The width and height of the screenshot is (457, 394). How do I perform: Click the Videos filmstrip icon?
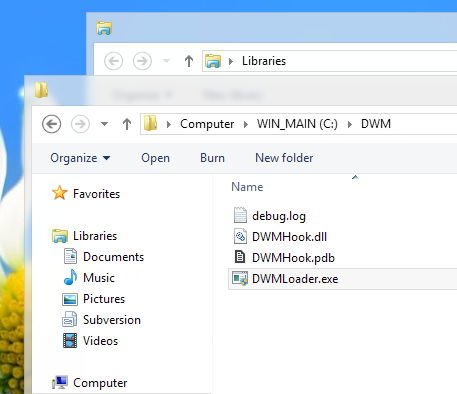click(x=70, y=340)
